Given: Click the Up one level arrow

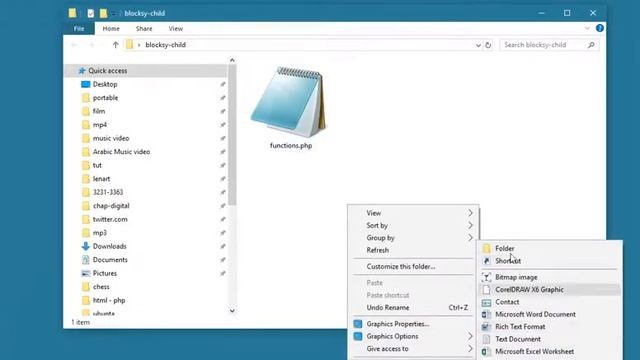Looking at the screenshot, I should 116,45.
